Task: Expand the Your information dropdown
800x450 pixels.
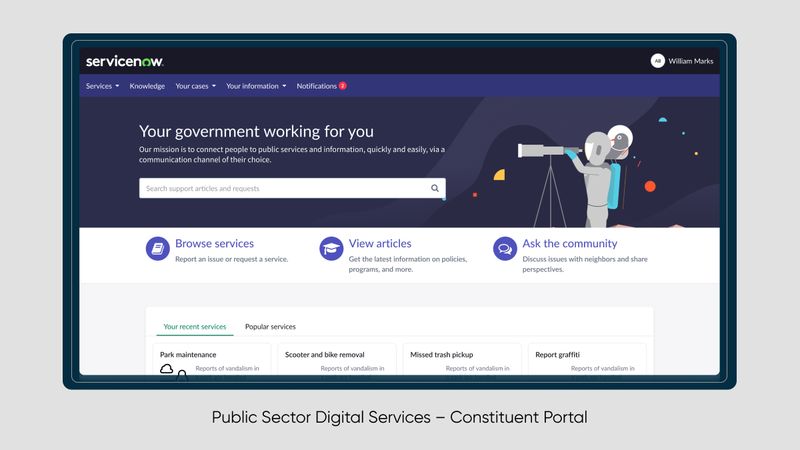Action: click(x=256, y=86)
